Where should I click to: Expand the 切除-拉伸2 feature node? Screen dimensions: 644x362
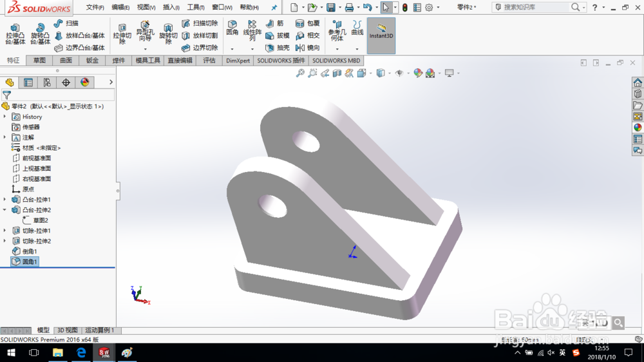click(5, 241)
